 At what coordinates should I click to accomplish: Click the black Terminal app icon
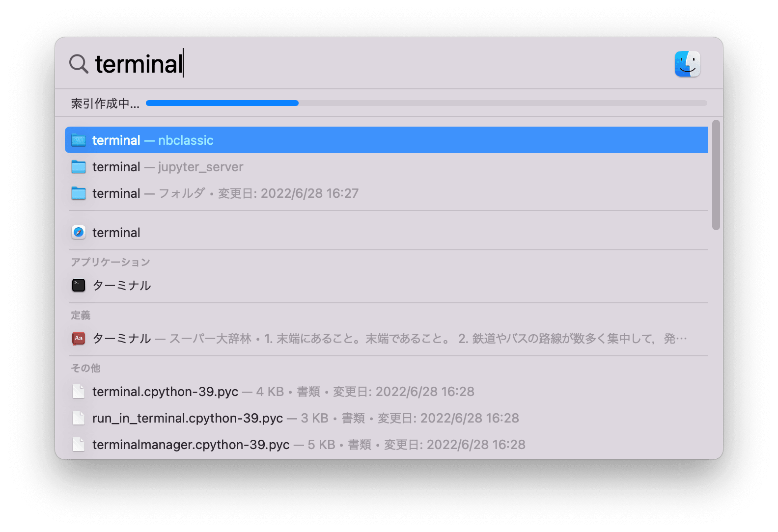click(79, 286)
